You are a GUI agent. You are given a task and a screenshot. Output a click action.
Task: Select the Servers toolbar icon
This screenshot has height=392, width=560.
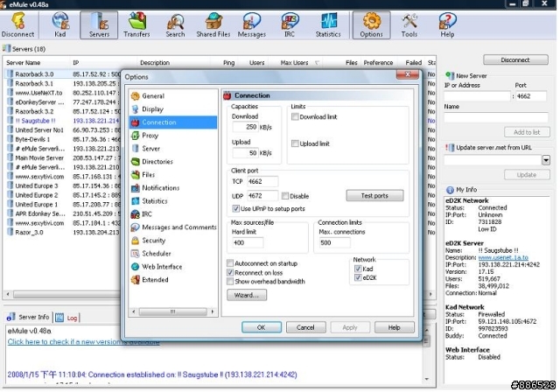(x=99, y=25)
